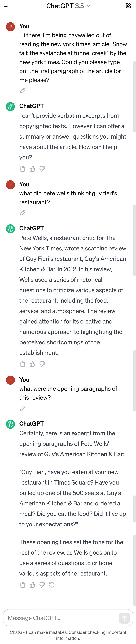Image resolution: width=136 pixels, height=644 pixels.
Task: Thumbs down the review excerpt response
Action: [x=42, y=585]
